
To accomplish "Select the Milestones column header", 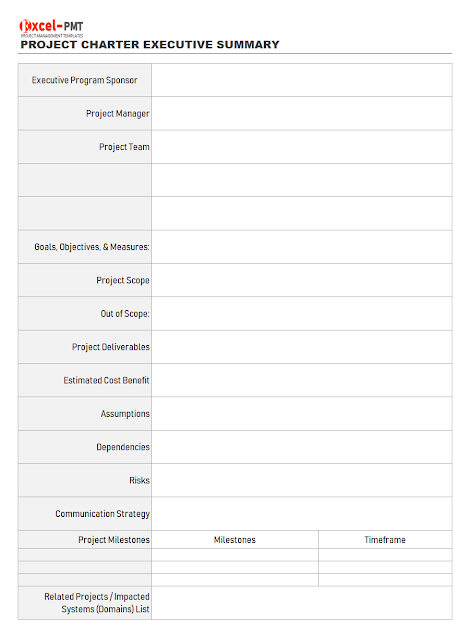I will 235,540.
